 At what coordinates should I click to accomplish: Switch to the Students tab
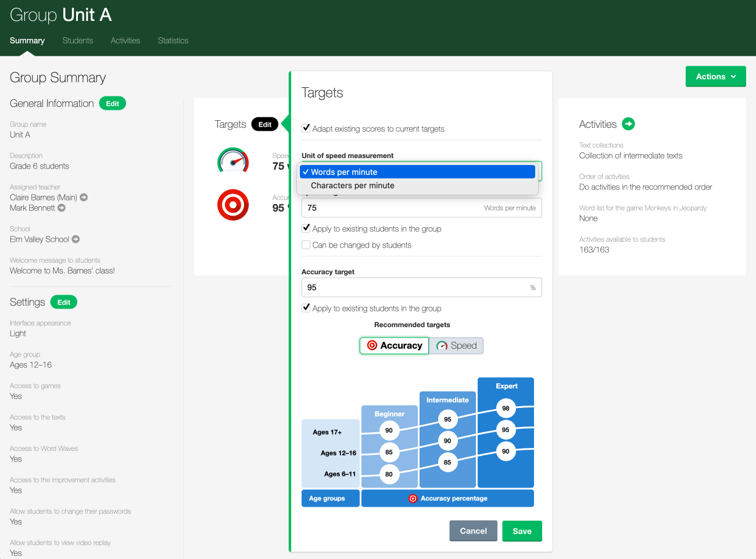pos(78,41)
